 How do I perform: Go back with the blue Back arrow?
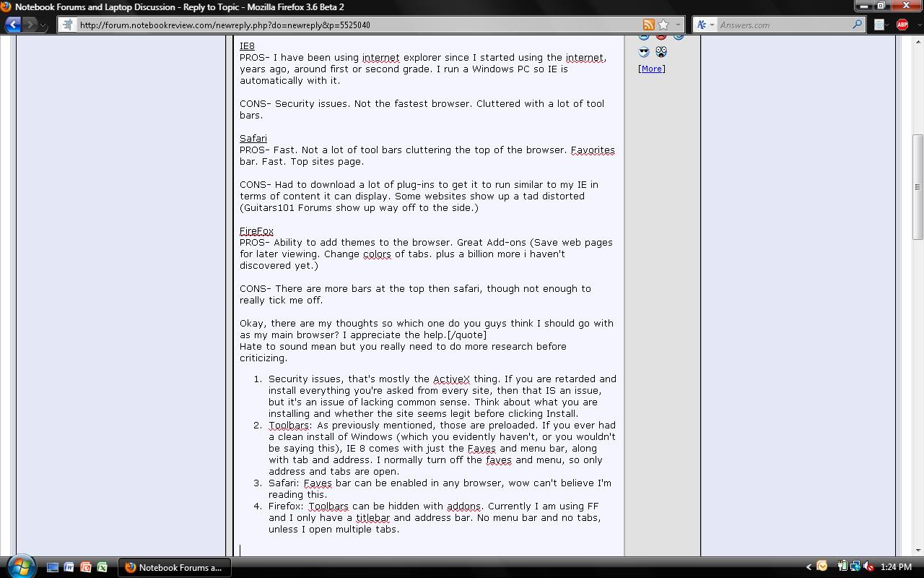13,25
